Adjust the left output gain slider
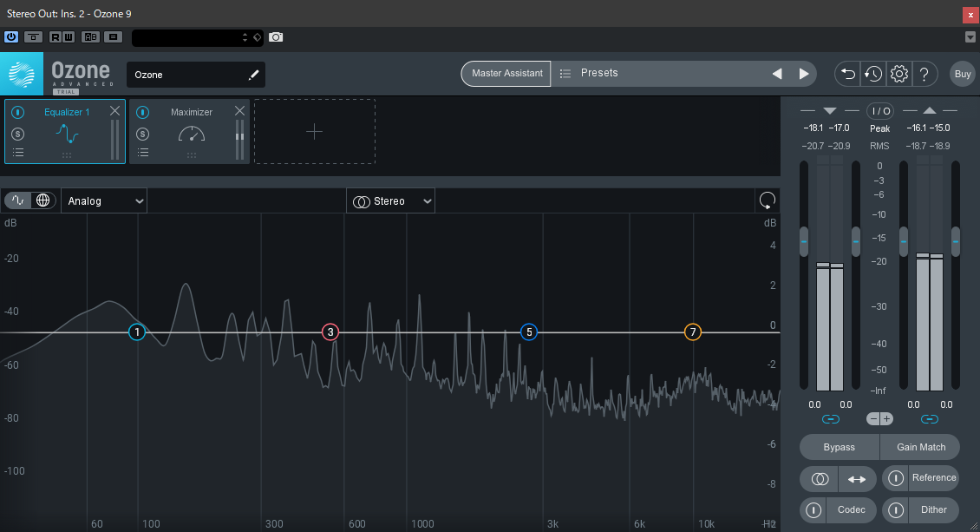This screenshot has height=532, width=980. point(903,241)
